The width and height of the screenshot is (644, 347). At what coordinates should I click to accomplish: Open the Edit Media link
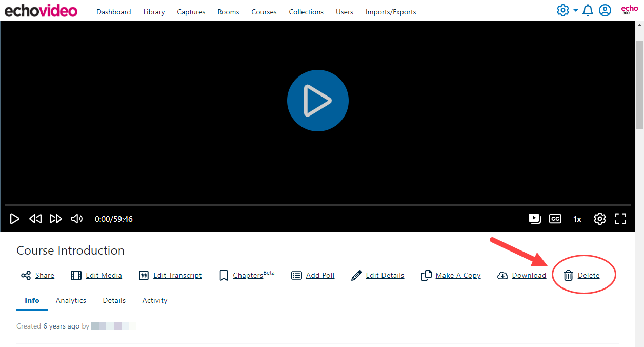pyautogui.click(x=104, y=276)
